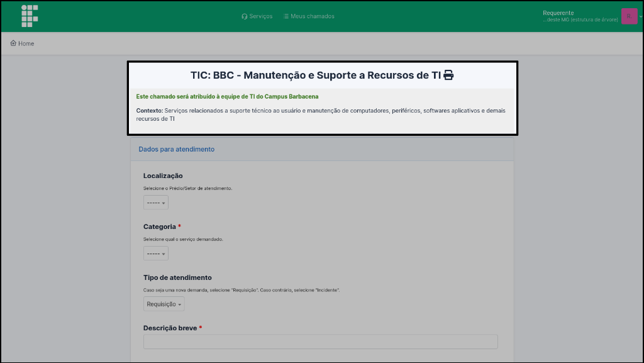Go to the Serviços menu
Image resolution: width=644 pixels, height=363 pixels.
point(260,16)
